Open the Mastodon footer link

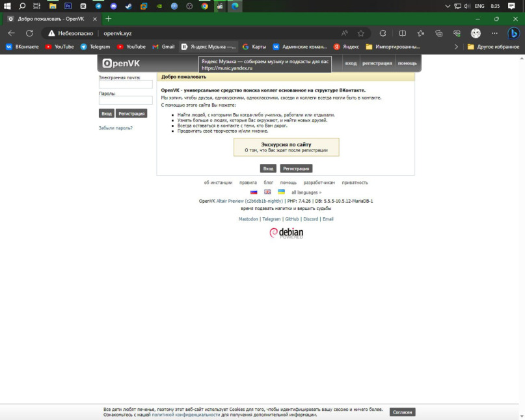[x=248, y=219]
